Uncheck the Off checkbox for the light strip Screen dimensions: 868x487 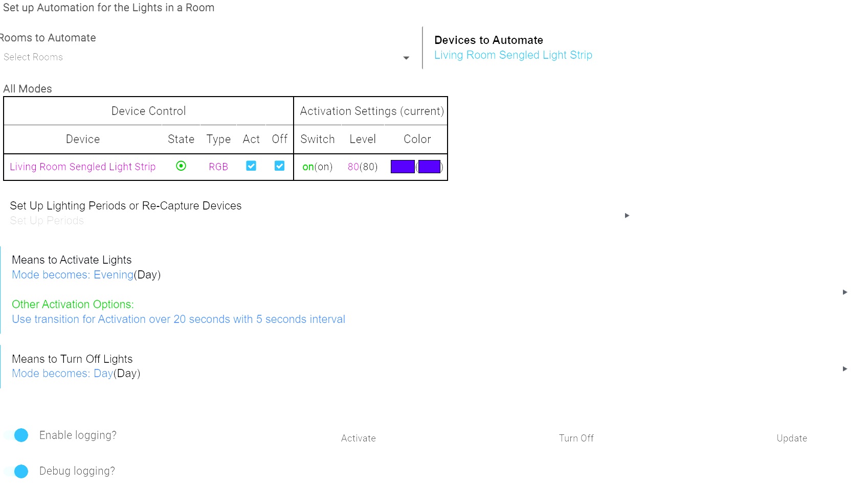(x=279, y=166)
